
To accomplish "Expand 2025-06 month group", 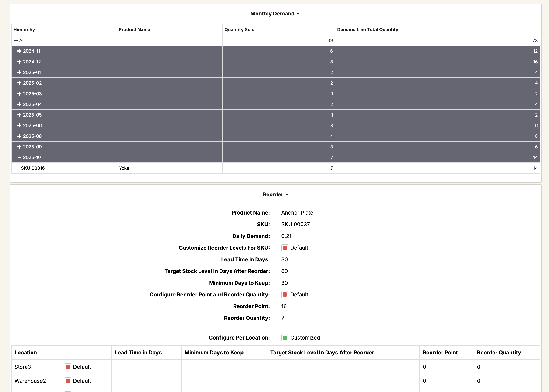I will [x=19, y=126].
